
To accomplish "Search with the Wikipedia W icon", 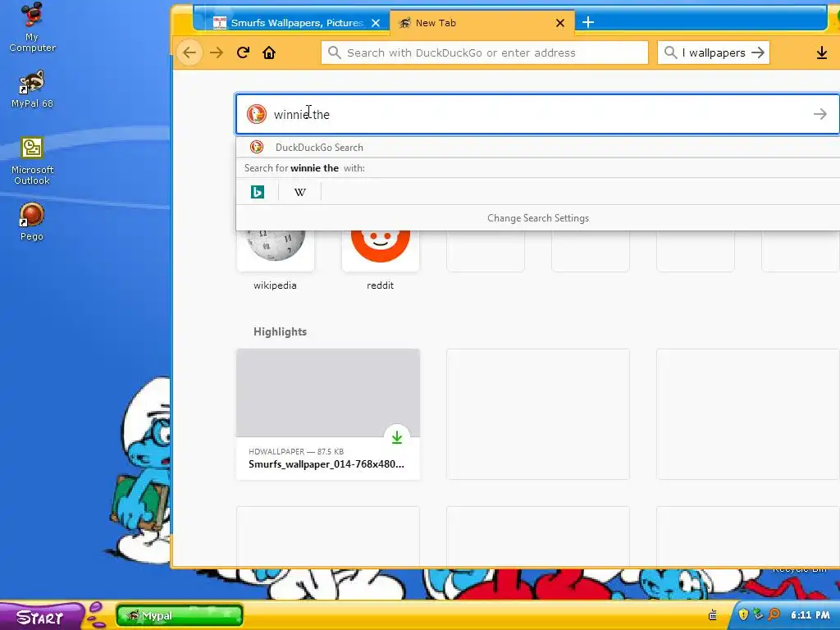I will [x=300, y=192].
